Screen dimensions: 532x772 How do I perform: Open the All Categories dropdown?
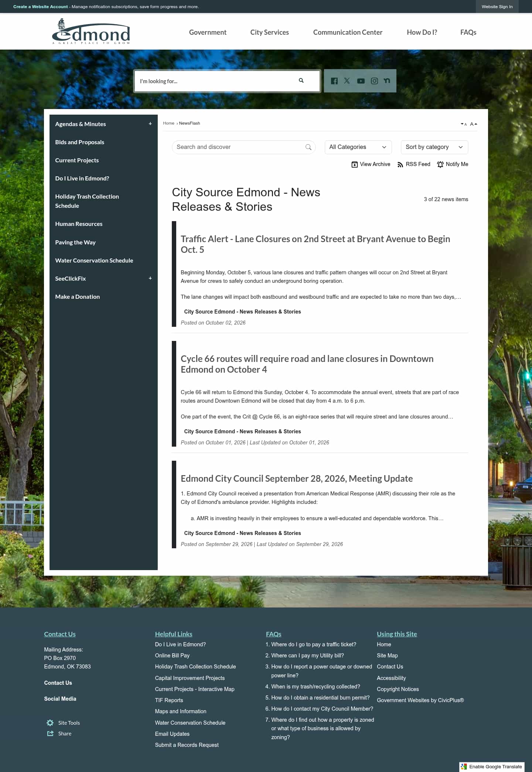point(358,147)
